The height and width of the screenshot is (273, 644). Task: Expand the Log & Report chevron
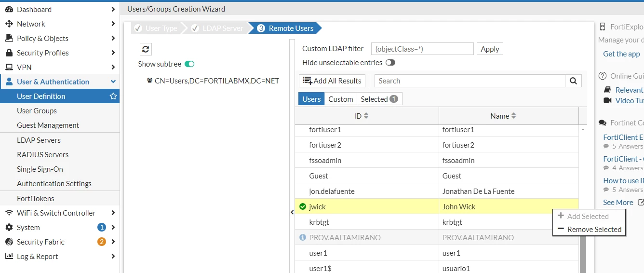[x=113, y=256]
